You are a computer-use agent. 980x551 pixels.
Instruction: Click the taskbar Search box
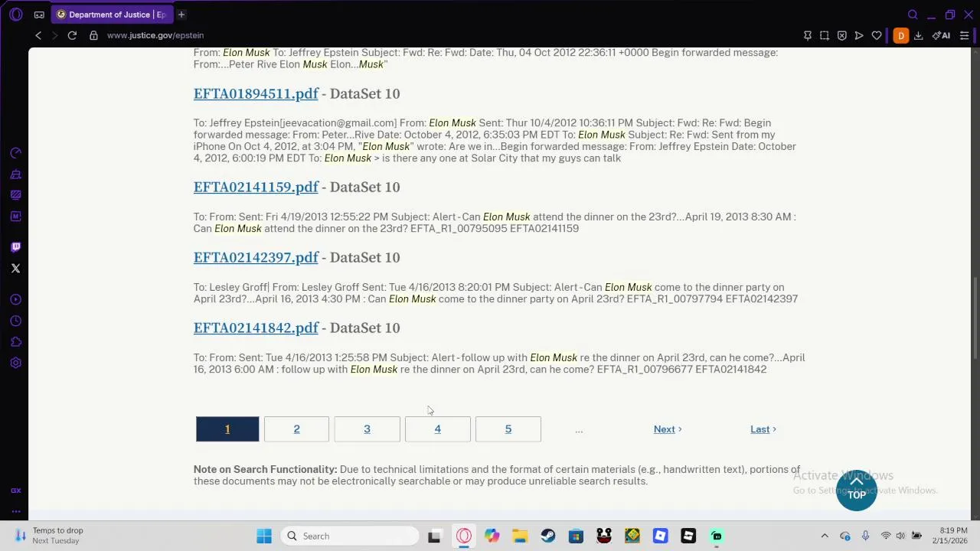[349, 536]
